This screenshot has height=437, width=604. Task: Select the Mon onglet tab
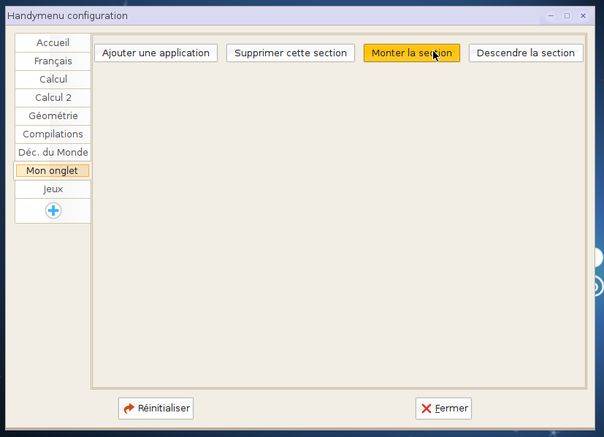point(52,171)
